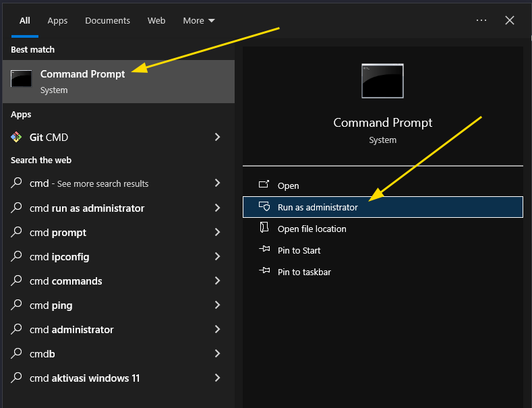Switch to the Documents tab
The height and width of the screenshot is (408, 532).
pos(107,21)
